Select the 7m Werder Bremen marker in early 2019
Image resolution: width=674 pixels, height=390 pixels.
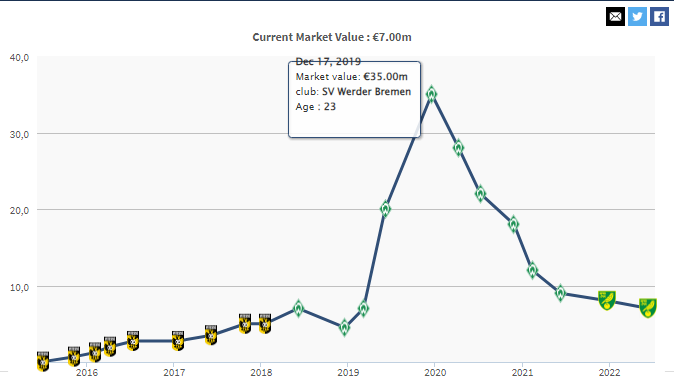click(363, 308)
